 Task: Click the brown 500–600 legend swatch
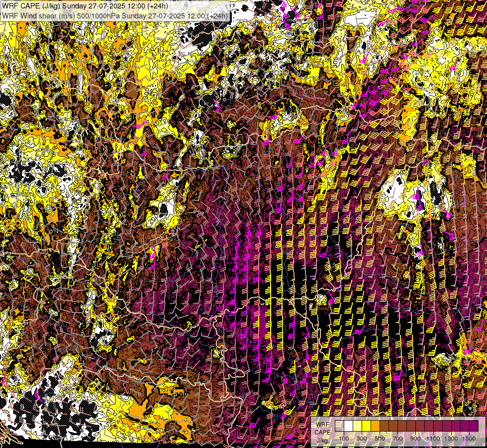pos(384,426)
